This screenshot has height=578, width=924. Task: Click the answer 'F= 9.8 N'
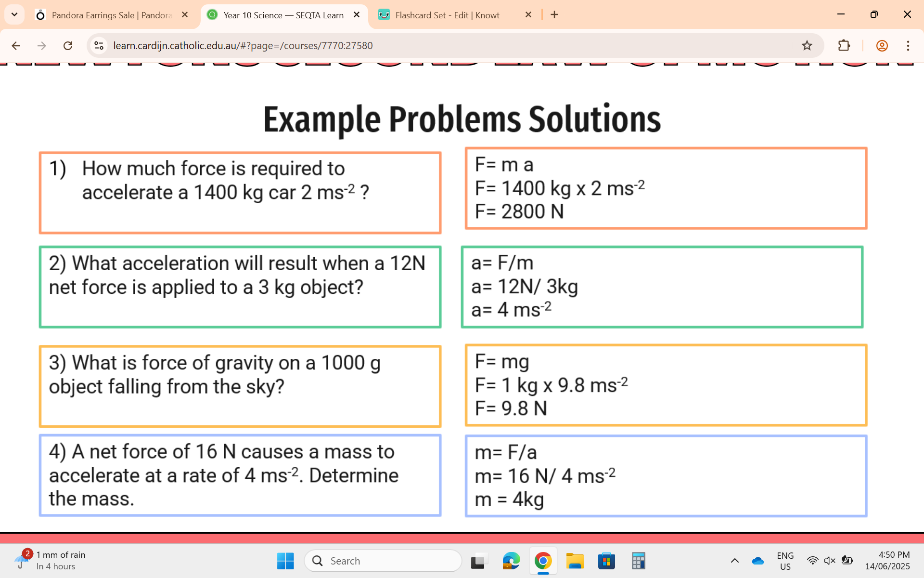point(511,408)
